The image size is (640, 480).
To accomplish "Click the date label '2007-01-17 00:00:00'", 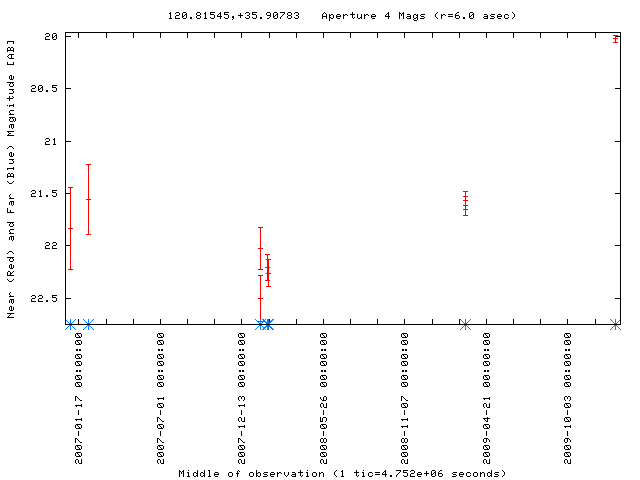I will 79,398.
